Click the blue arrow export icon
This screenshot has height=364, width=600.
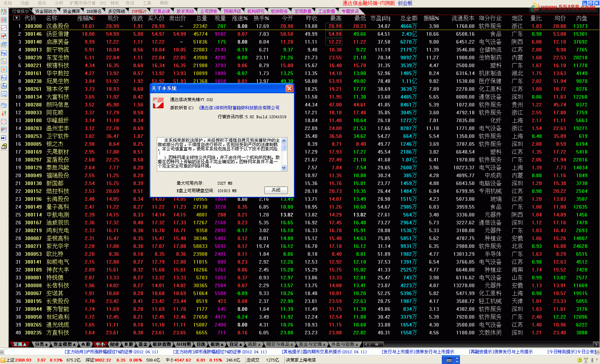[4, 138]
